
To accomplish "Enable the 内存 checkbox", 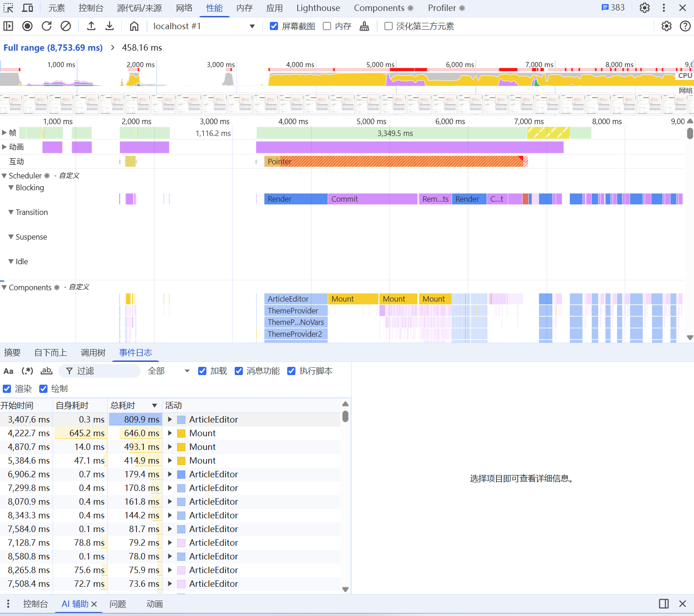I will 327,26.
